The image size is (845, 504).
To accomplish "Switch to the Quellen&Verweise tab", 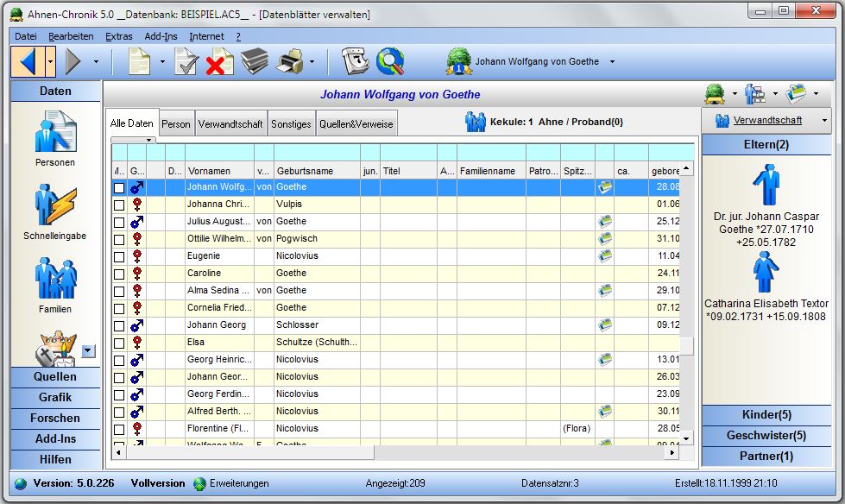I will pyautogui.click(x=356, y=124).
